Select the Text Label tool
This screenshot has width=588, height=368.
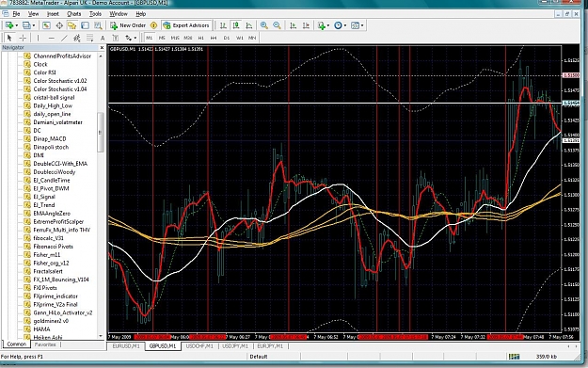tap(116, 38)
